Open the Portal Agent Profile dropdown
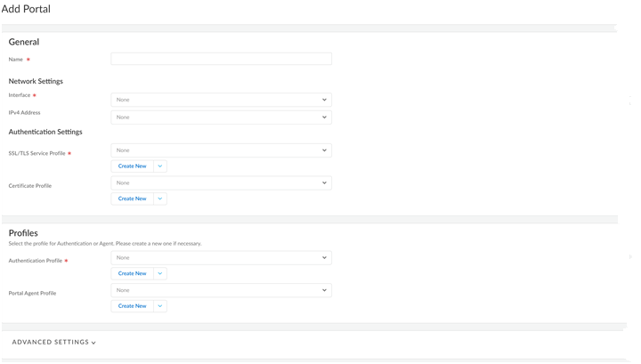The width and height of the screenshot is (641, 364). (x=221, y=290)
